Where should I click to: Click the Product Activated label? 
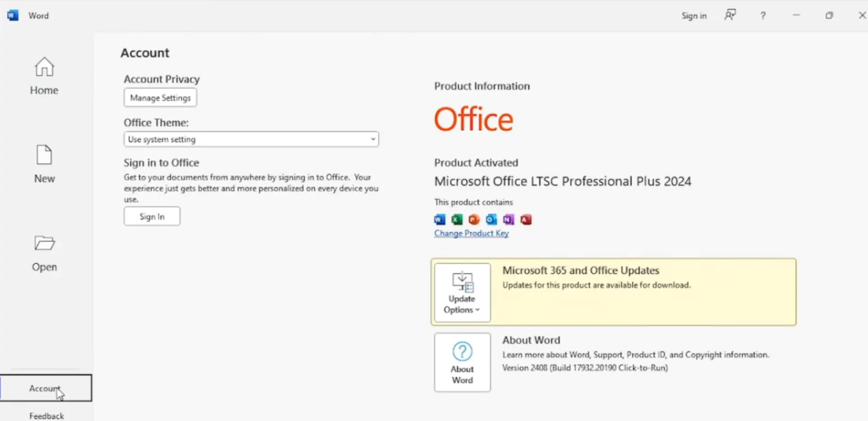[x=476, y=162]
